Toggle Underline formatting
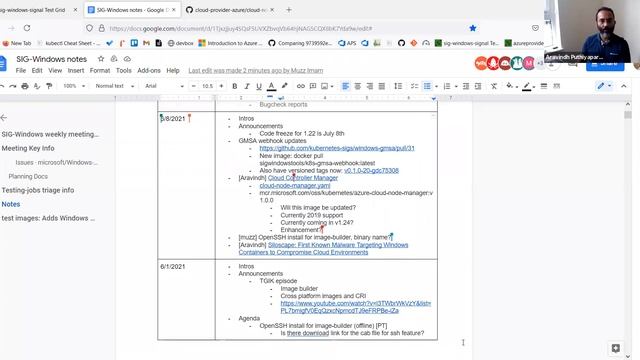This screenshot has width=640, height=360. 259,86
